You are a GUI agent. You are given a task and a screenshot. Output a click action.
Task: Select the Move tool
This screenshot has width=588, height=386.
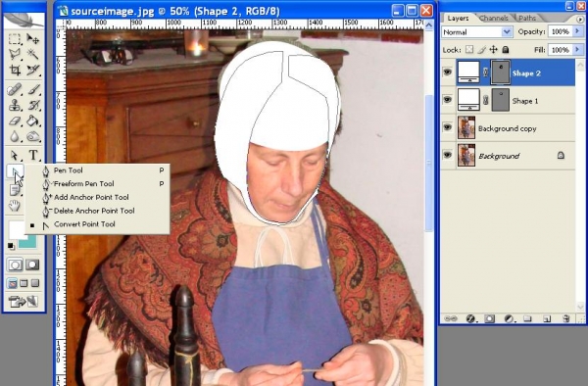coord(33,38)
